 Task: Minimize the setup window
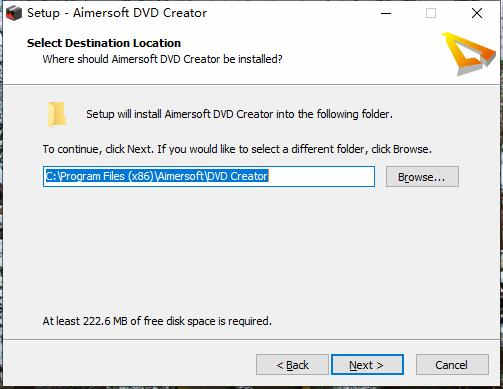(386, 13)
